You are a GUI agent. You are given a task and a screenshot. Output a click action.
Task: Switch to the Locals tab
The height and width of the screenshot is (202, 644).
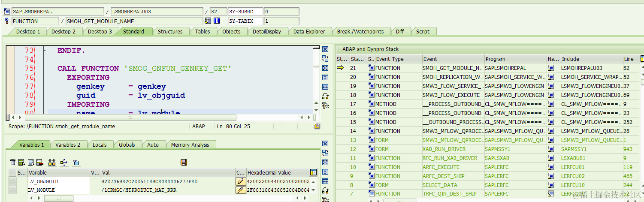tap(100, 145)
